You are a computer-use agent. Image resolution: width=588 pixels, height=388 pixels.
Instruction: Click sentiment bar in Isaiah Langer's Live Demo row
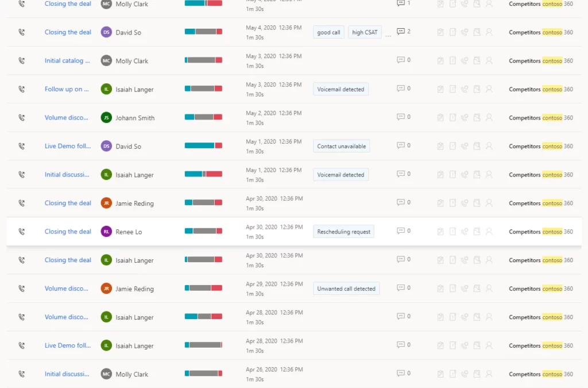[x=203, y=345]
